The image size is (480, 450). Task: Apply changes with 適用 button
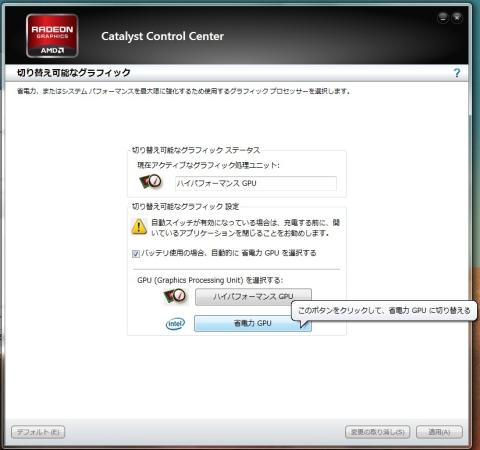point(439,432)
